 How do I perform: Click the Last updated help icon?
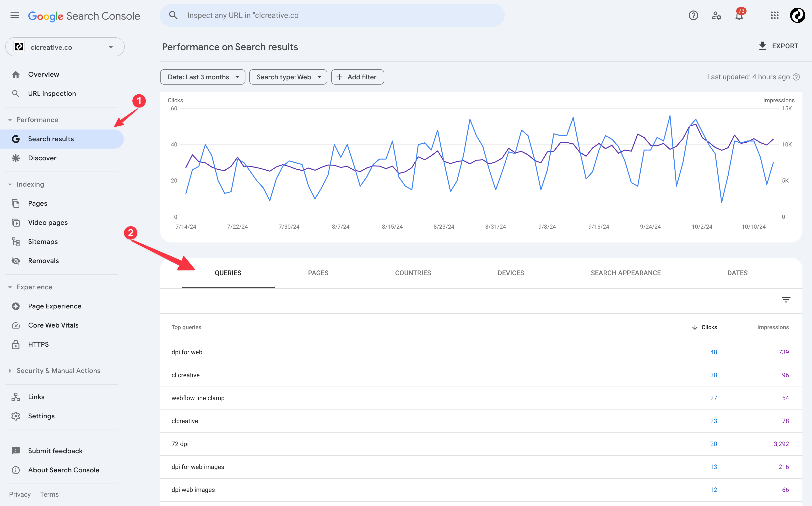[x=797, y=77]
